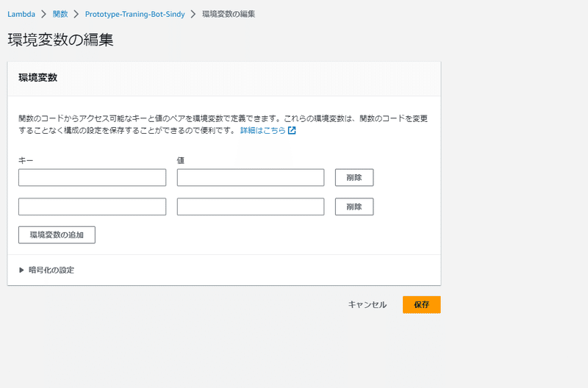Click the 環境変数の追加 button
Screen dimensions: 588x388
pyautogui.click(x=57, y=235)
